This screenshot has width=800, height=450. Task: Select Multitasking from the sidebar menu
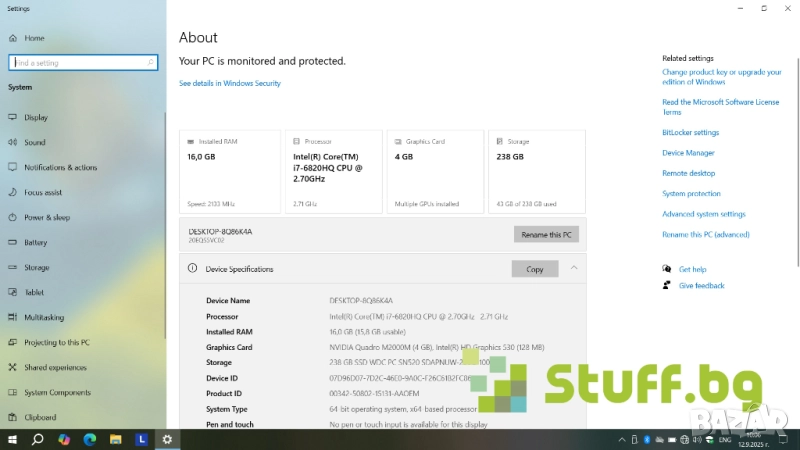44,318
